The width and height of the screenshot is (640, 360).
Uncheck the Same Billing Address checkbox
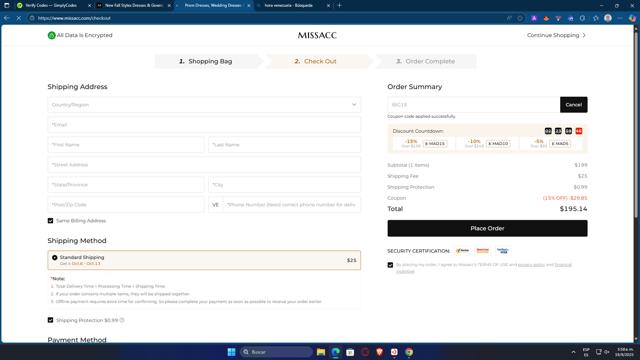(x=51, y=221)
